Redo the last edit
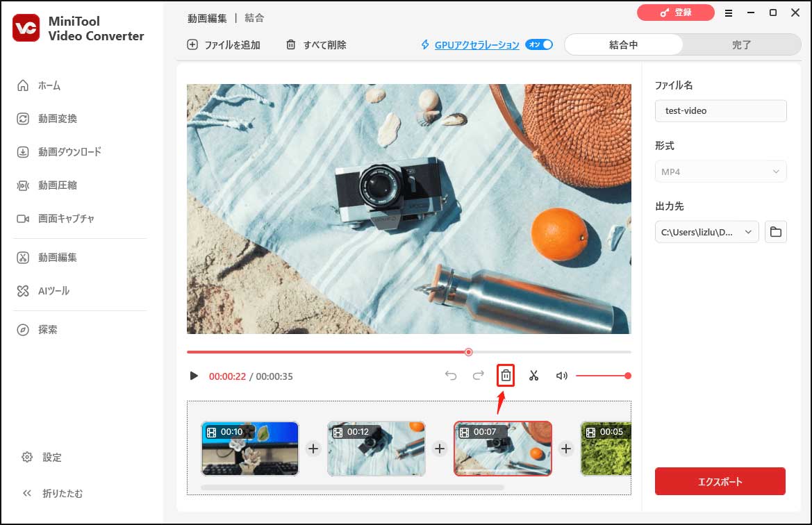 point(478,376)
